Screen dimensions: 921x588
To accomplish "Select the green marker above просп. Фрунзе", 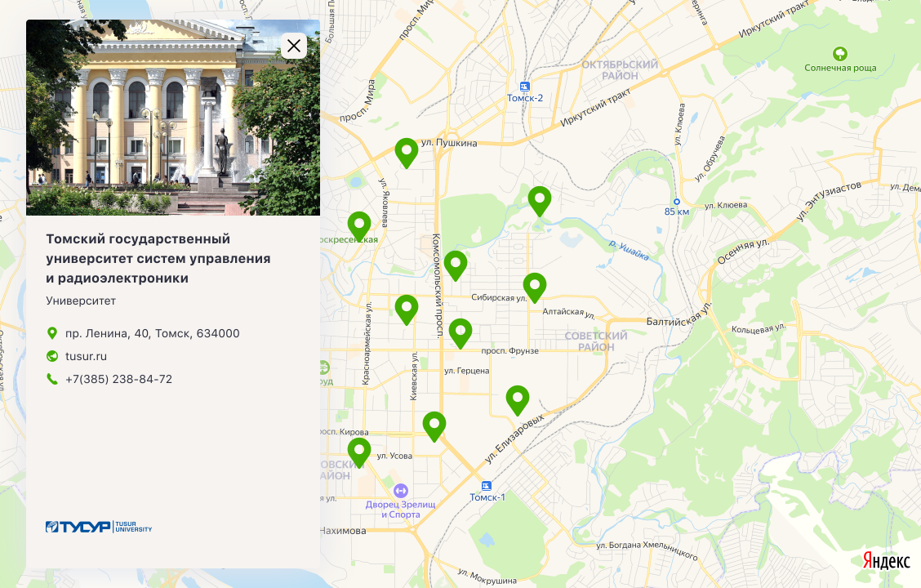I will click(461, 333).
